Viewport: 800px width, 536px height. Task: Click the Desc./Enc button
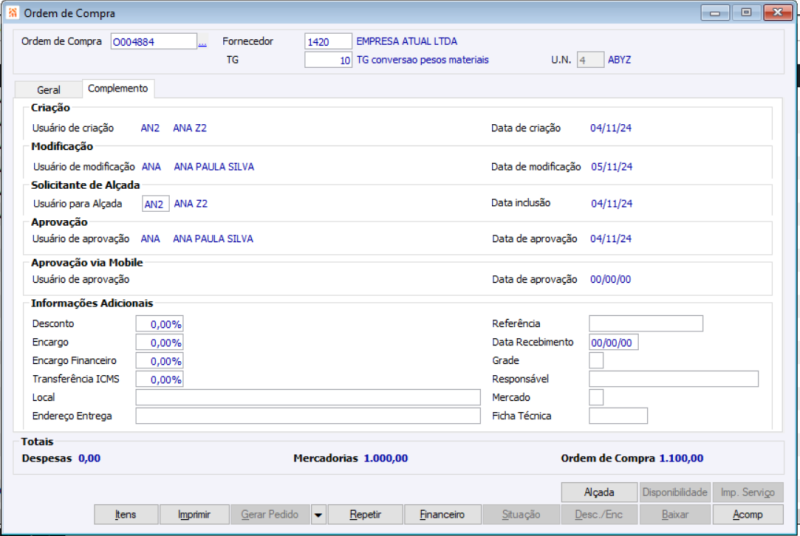(x=598, y=515)
